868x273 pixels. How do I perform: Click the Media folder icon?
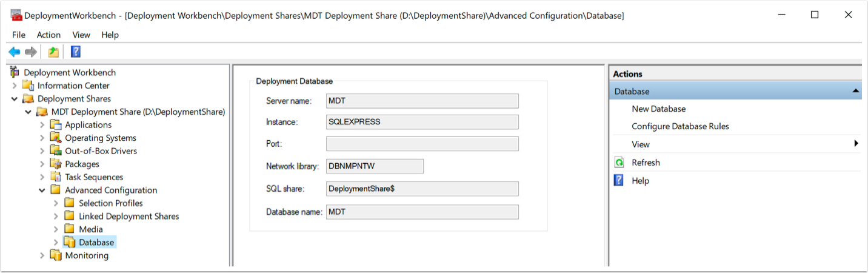tap(70, 229)
